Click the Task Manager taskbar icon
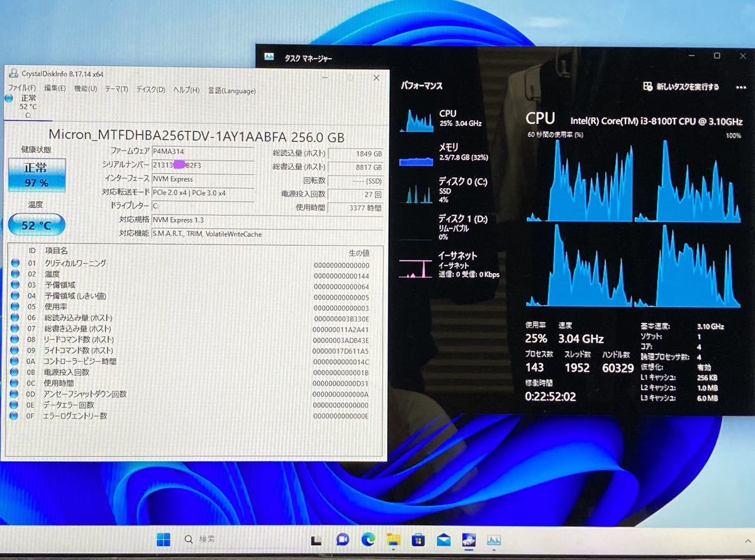Viewport: 755px width, 560px height. (494, 539)
